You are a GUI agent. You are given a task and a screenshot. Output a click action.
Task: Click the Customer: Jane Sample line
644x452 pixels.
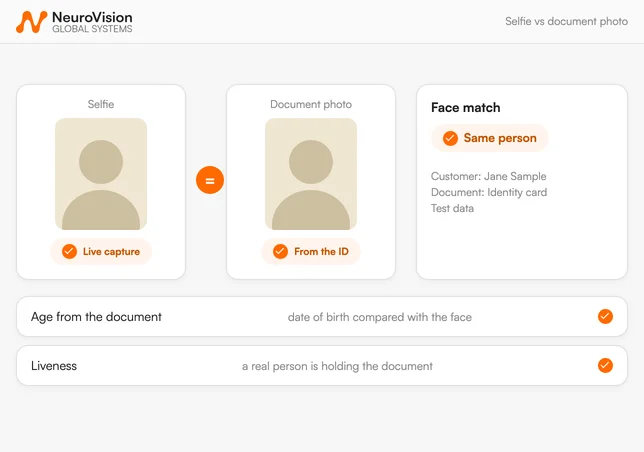[x=489, y=176]
